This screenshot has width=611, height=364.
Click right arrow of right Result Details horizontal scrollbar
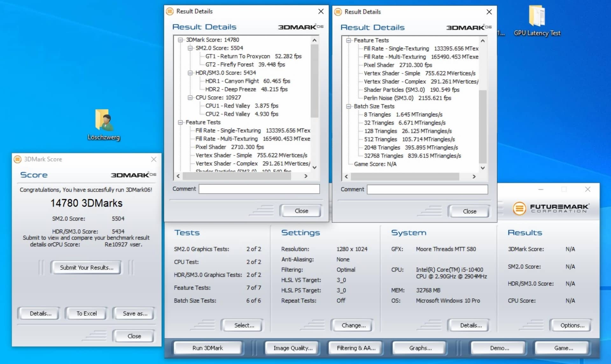[x=474, y=177]
